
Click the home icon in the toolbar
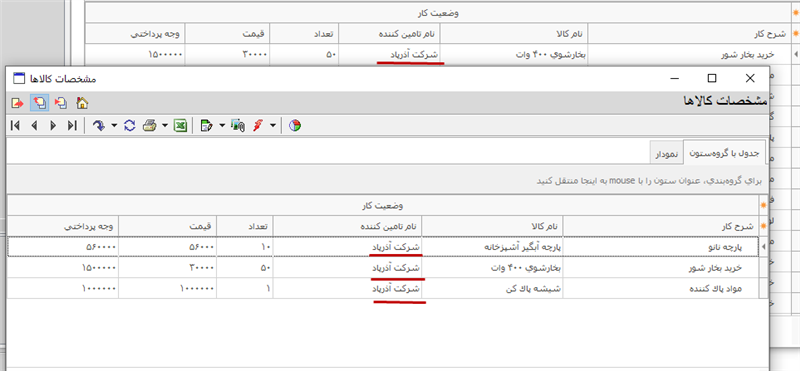(82, 103)
